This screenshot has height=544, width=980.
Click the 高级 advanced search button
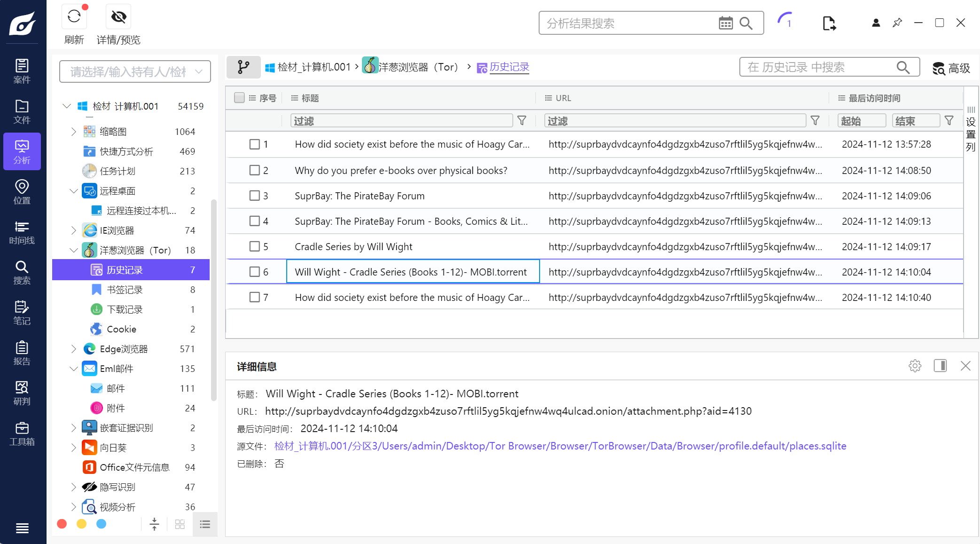pos(951,68)
